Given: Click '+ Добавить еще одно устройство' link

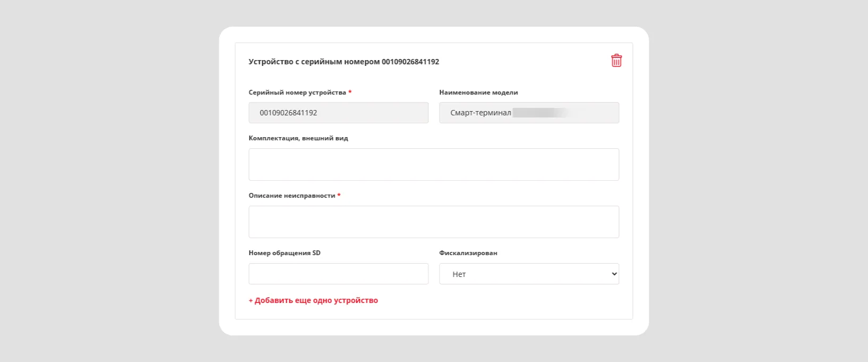Looking at the screenshot, I should point(313,300).
